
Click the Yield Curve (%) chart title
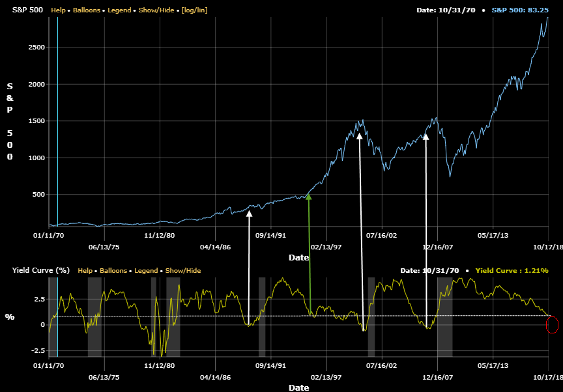click(40, 270)
